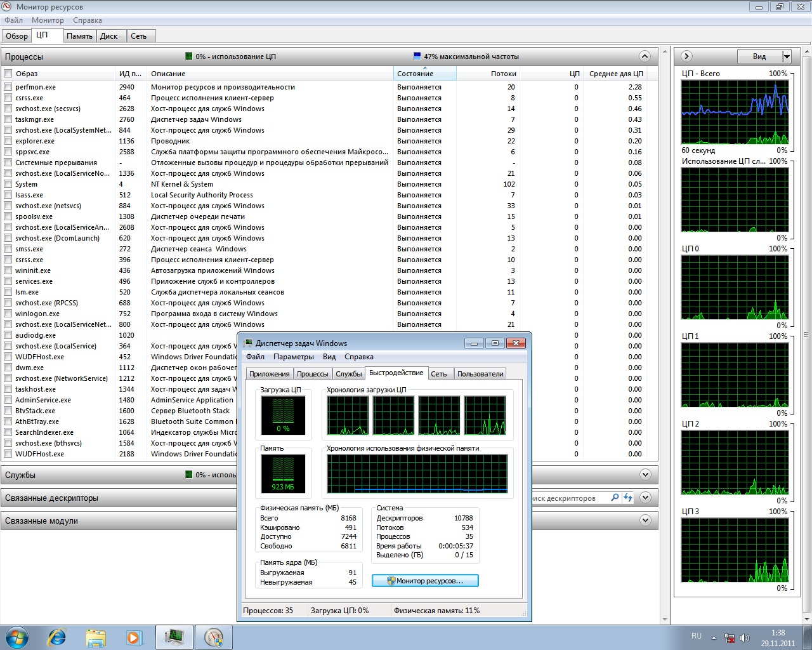Image resolution: width=812 pixels, height=650 pixels.
Task: Open the Вид dropdown arrow
Action: (x=787, y=56)
